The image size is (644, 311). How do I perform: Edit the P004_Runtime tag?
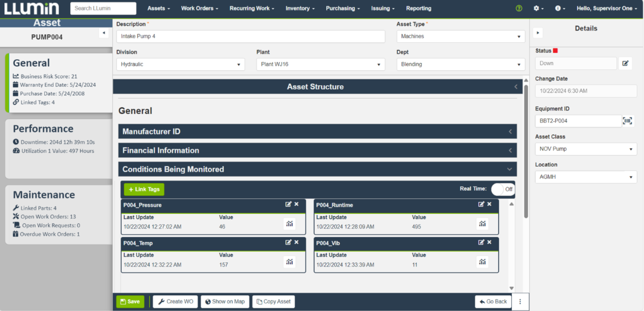pos(481,204)
